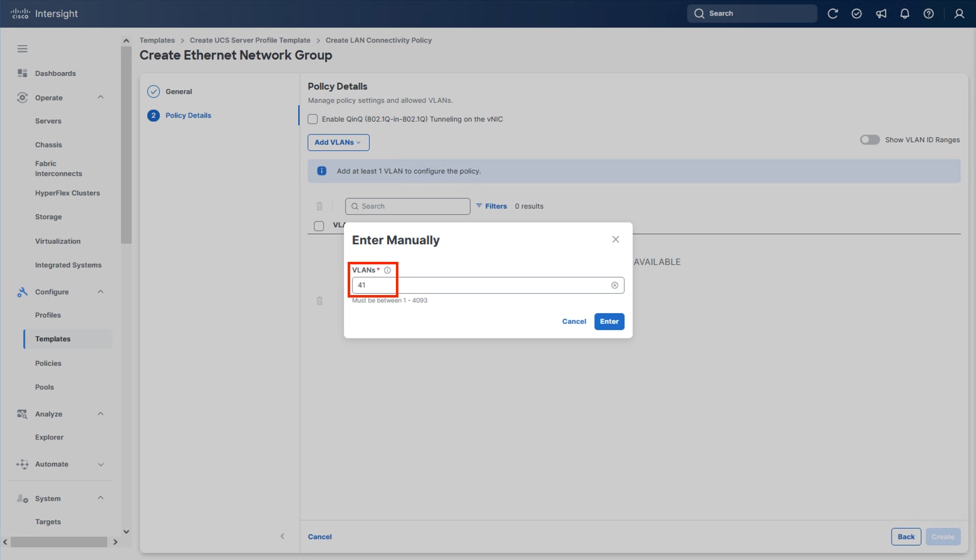Screen dimensions: 976x560
Task: Open the user account icon
Action: point(959,13)
